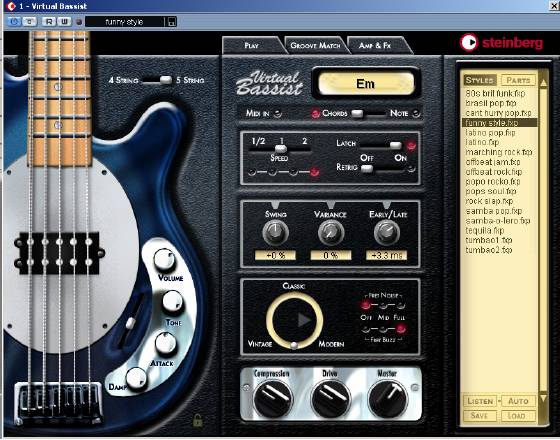This screenshot has height=440, width=560.
Task: Click the Early/Late value +3.3 ms
Action: 386,255
